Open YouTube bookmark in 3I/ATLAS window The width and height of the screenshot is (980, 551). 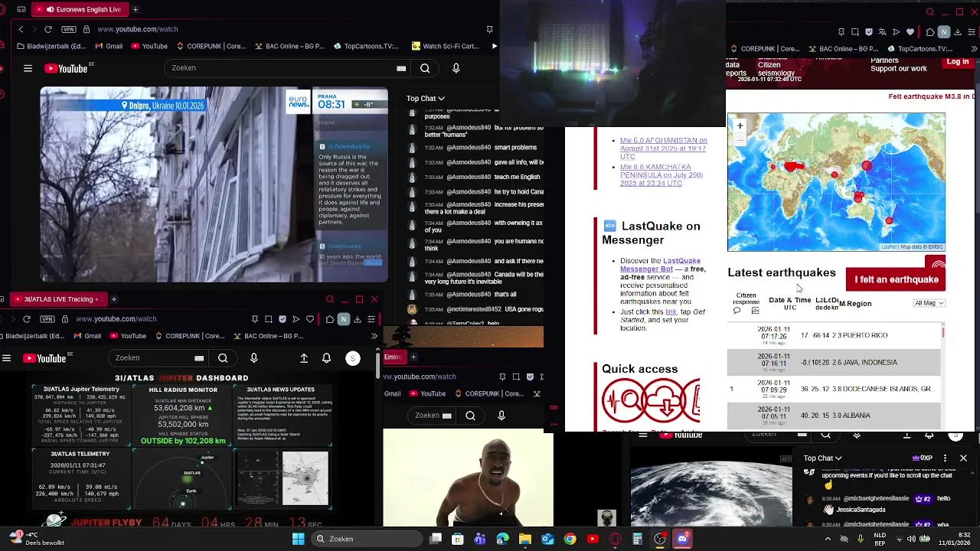(126, 336)
